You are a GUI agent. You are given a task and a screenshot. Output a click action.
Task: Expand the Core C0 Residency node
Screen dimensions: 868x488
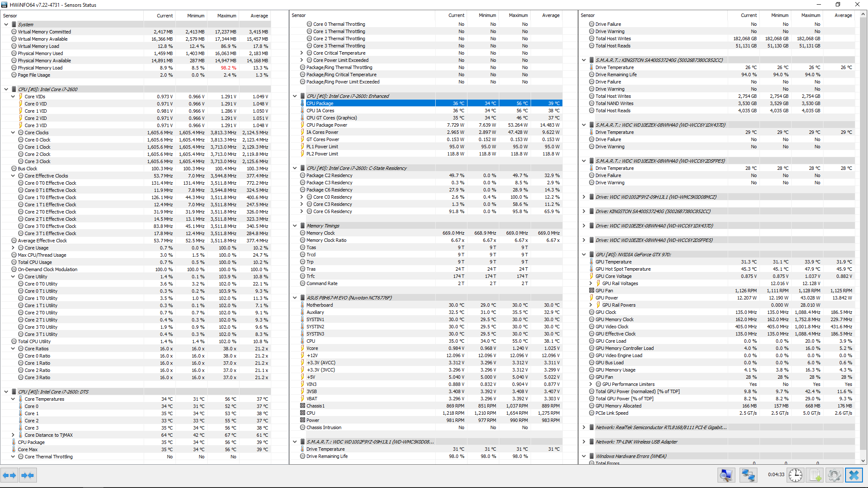(x=301, y=197)
